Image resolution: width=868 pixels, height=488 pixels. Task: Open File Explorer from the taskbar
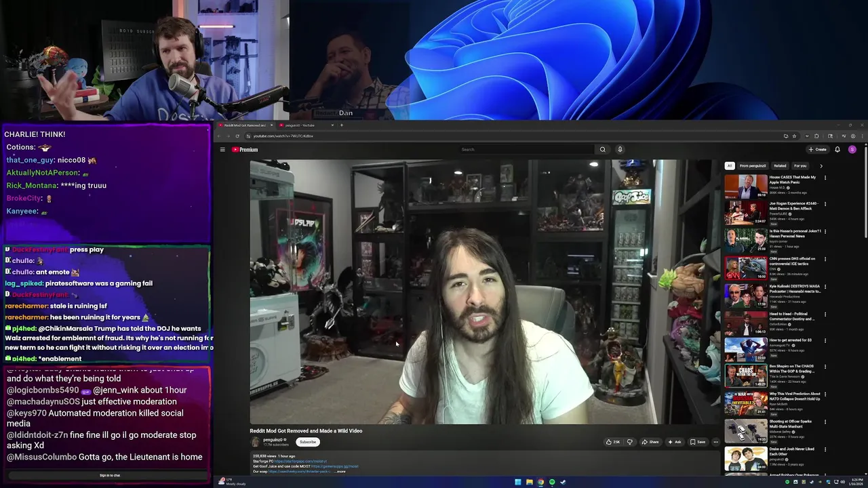click(529, 482)
